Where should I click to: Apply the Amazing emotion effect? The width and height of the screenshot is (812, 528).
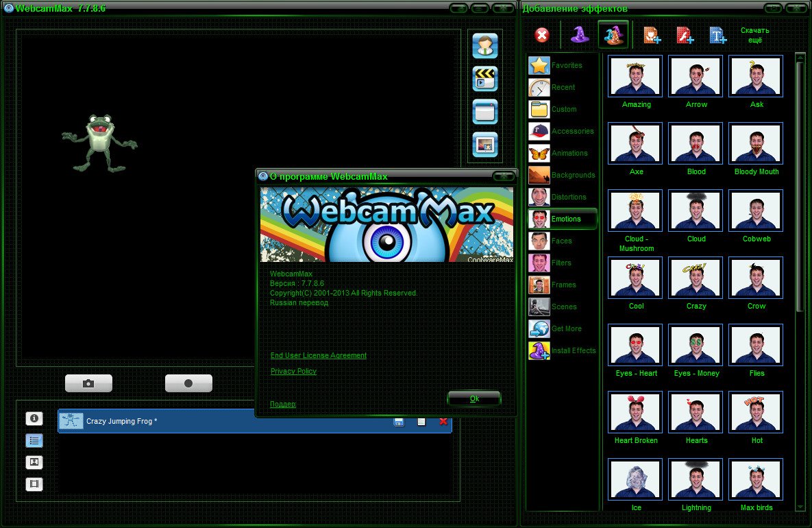[635, 76]
